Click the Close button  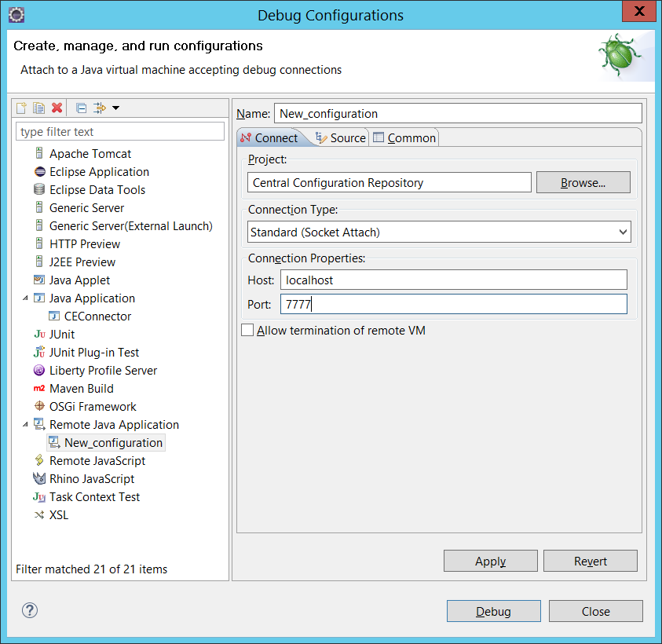click(x=596, y=611)
